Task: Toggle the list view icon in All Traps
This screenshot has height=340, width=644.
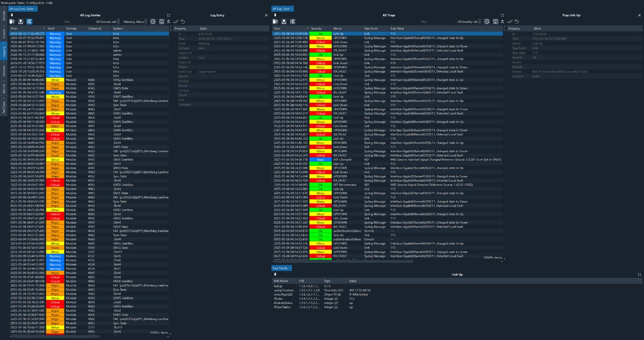Action: pos(293,21)
